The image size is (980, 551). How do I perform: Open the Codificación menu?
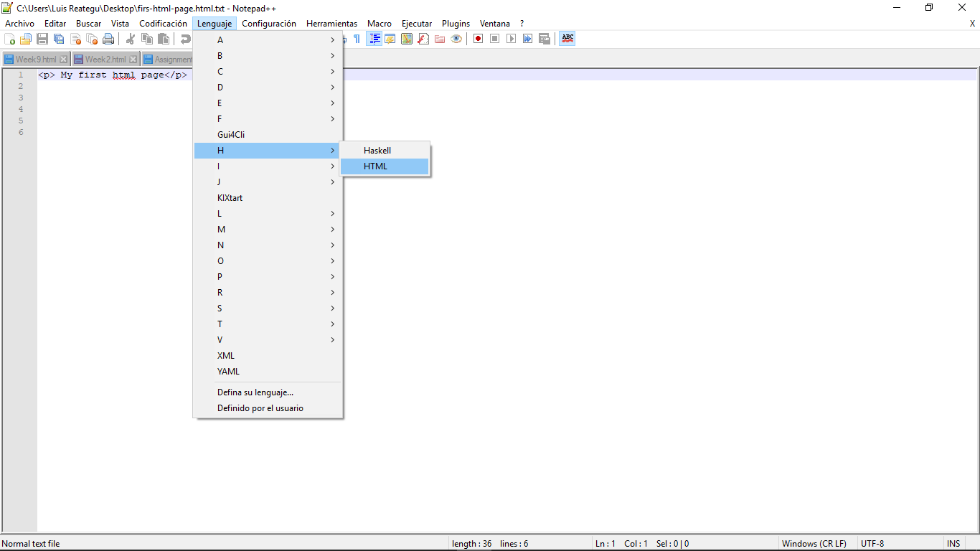tap(163, 24)
